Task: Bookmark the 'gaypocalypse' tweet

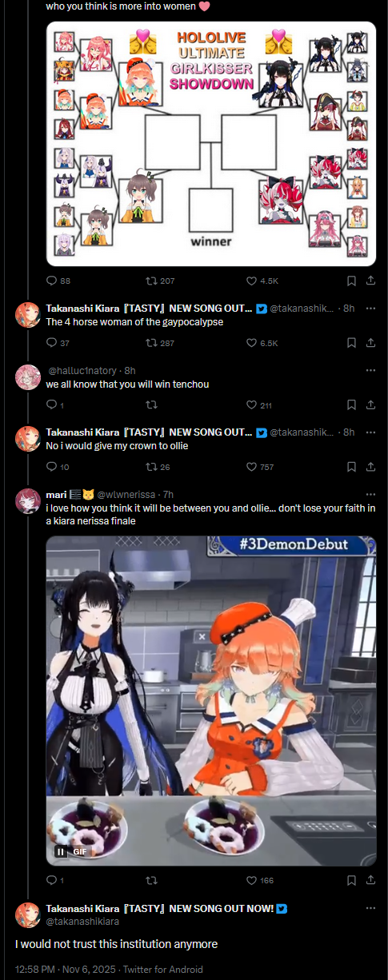Action: click(x=351, y=343)
